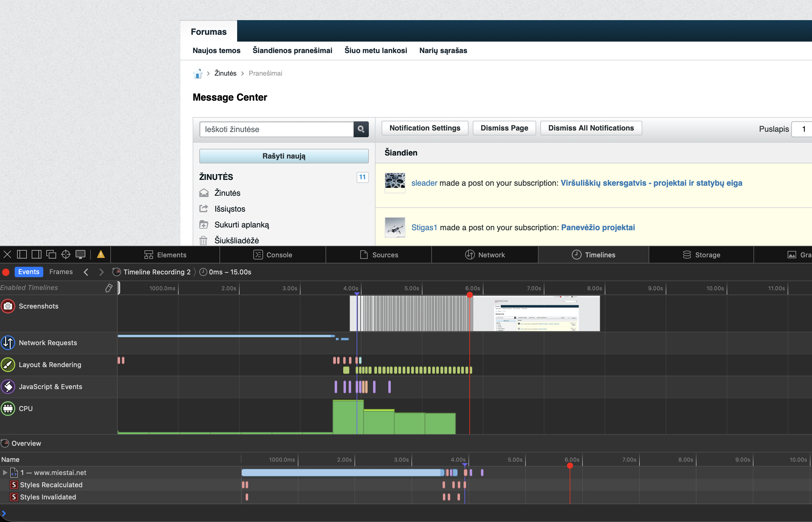Click the red timeline marker at 6.00s

[469, 295]
